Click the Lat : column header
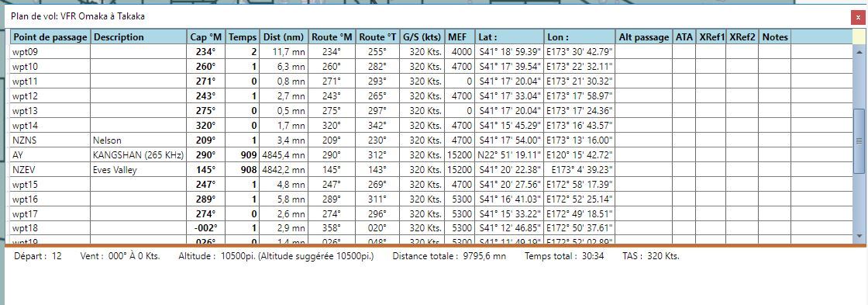 509,37
